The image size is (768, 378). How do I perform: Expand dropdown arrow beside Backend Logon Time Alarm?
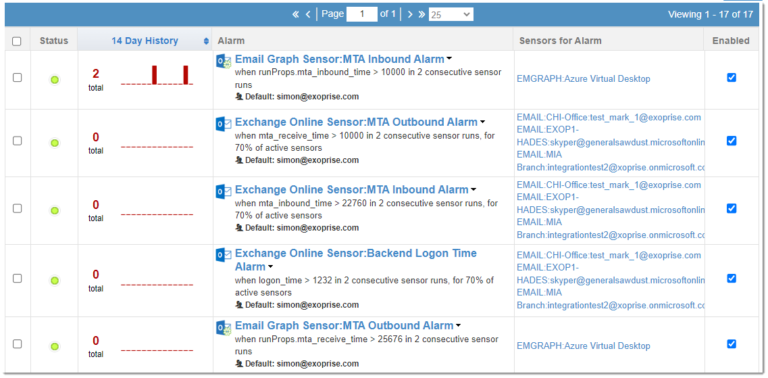coord(270,267)
